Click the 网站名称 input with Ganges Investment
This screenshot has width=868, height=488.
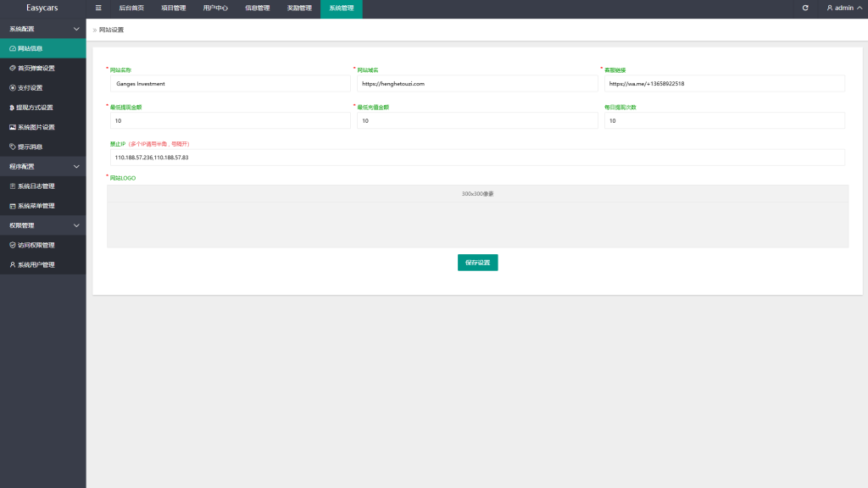click(x=229, y=84)
